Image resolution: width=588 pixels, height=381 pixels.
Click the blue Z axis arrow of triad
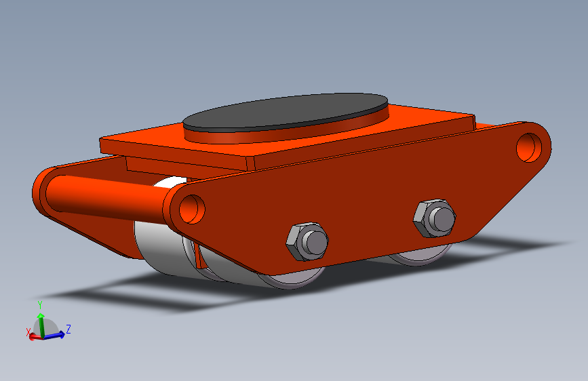[54, 335]
